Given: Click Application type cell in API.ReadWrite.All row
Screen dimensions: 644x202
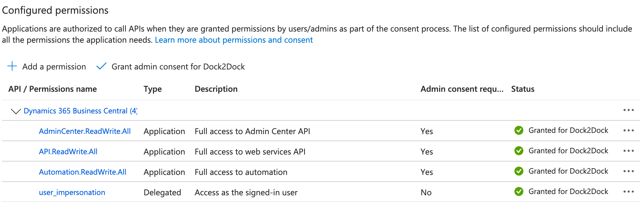Looking at the screenshot, I should point(164,152).
